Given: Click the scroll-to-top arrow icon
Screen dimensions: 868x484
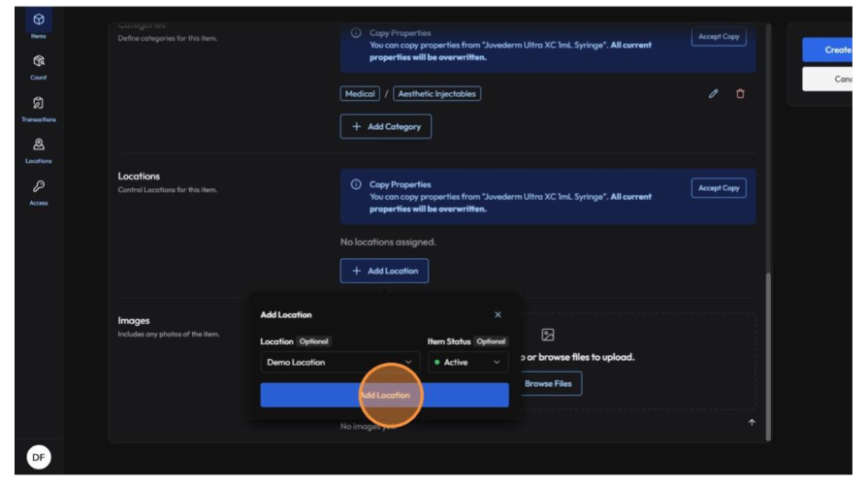Looking at the screenshot, I should click(x=752, y=423).
